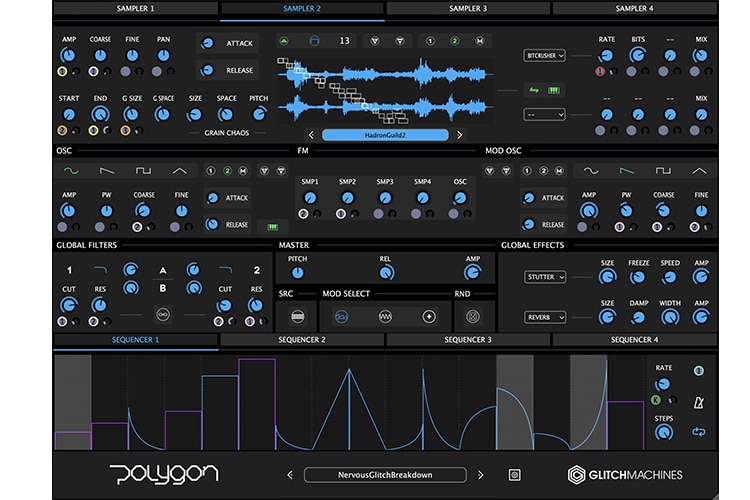Switch to the SAMPLER 1 tab
Viewport: 750px width, 500px height.
click(x=135, y=8)
